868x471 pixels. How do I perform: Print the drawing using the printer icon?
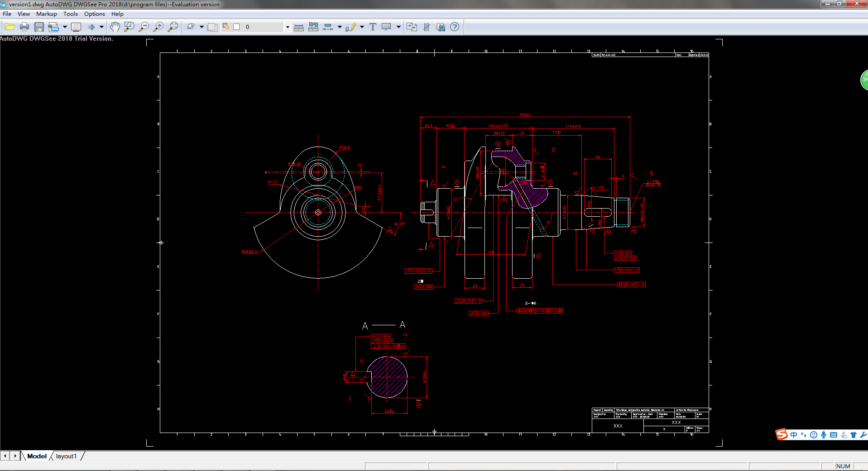click(24, 27)
